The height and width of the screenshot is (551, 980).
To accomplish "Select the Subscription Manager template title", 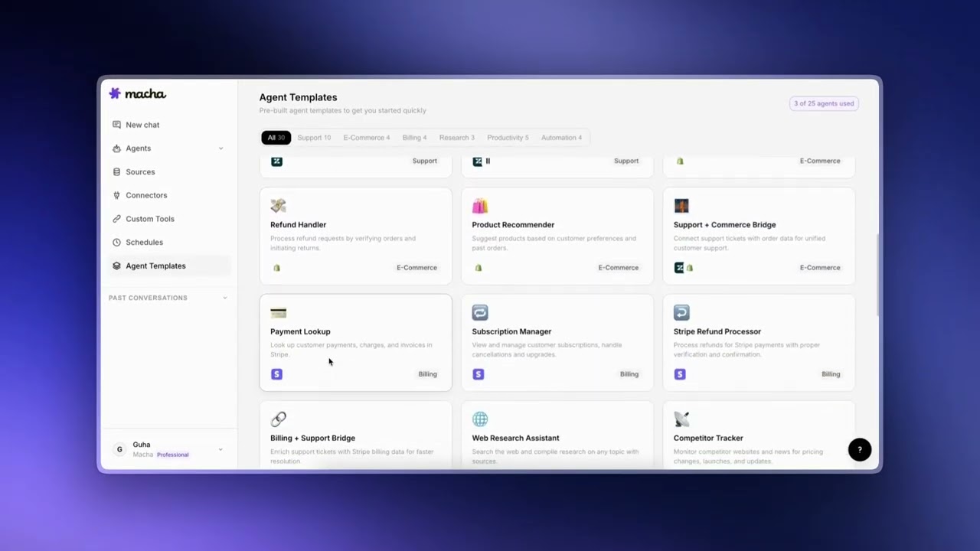I will (x=511, y=331).
